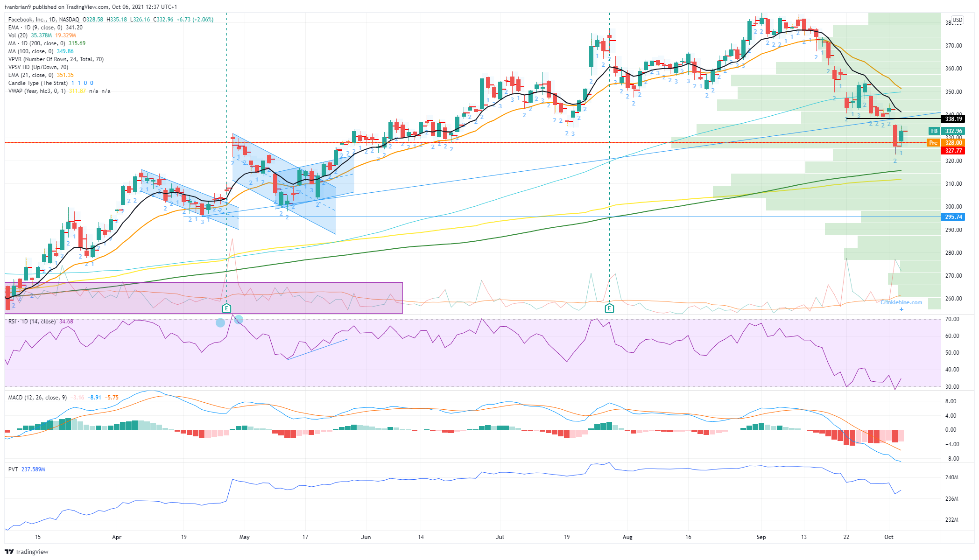Image resolution: width=979 pixels, height=560 pixels.
Task: Click the USD currency button
Action: [x=958, y=20]
